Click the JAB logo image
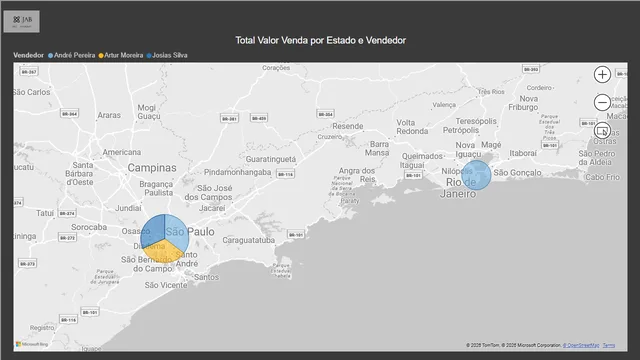This screenshot has width=640, height=360. [22, 21]
